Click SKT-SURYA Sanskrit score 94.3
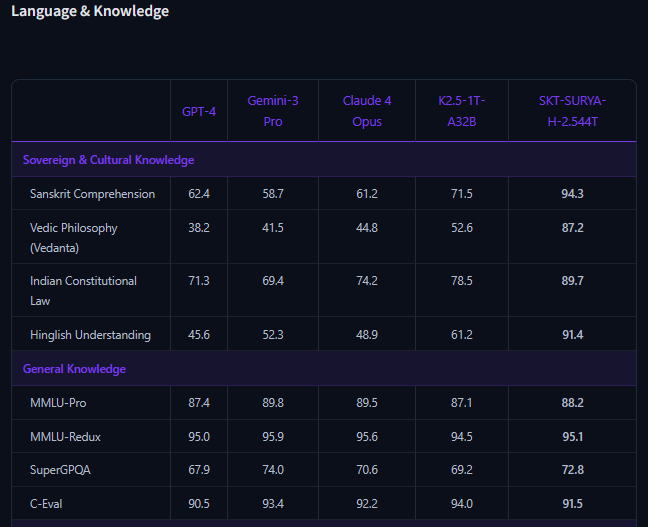This screenshot has width=648, height=527. 572,194
